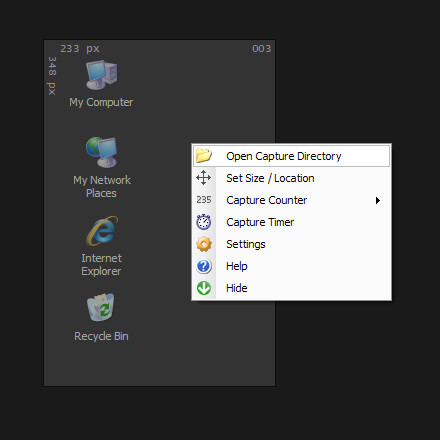
Task: Select the My Computer desktop icon
Action: 102,75
